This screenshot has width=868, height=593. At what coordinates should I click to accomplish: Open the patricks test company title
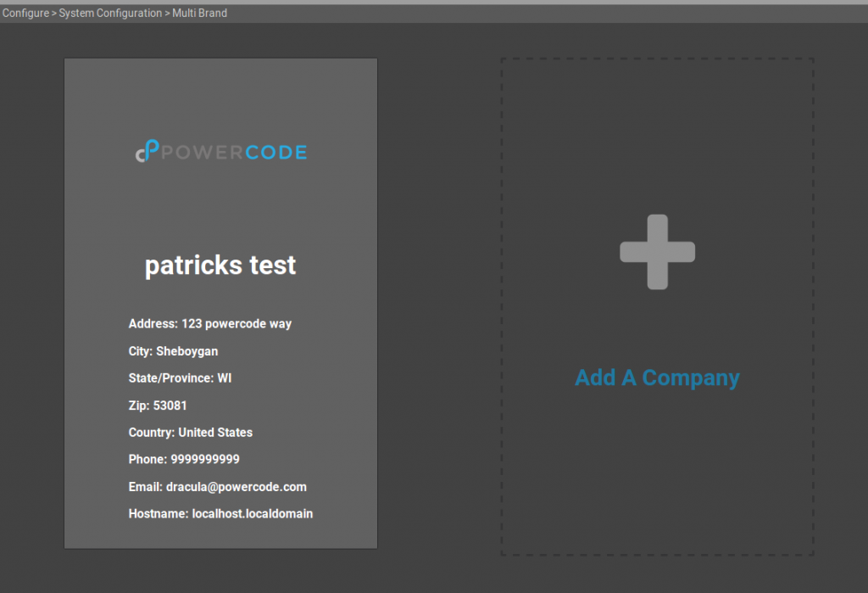220,265
